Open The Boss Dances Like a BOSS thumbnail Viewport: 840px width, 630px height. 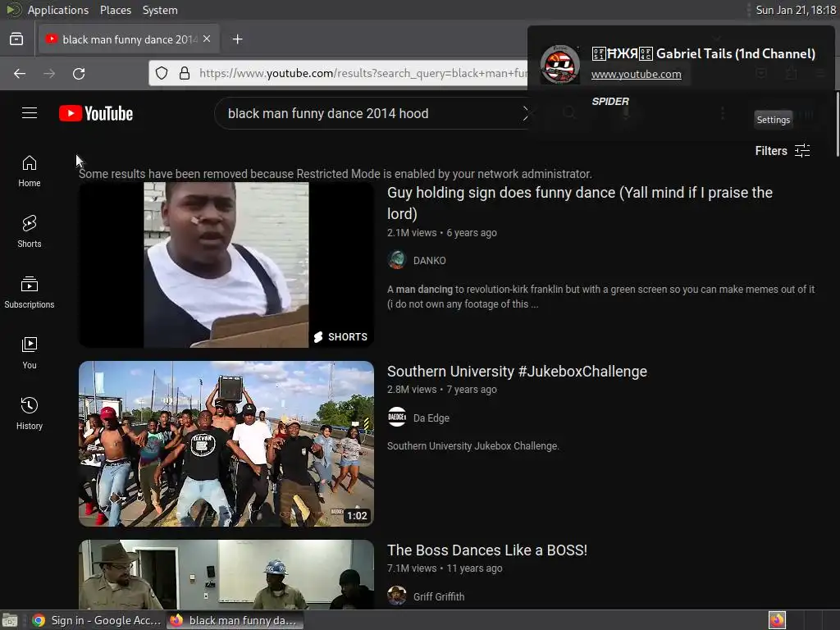point(226,574)
